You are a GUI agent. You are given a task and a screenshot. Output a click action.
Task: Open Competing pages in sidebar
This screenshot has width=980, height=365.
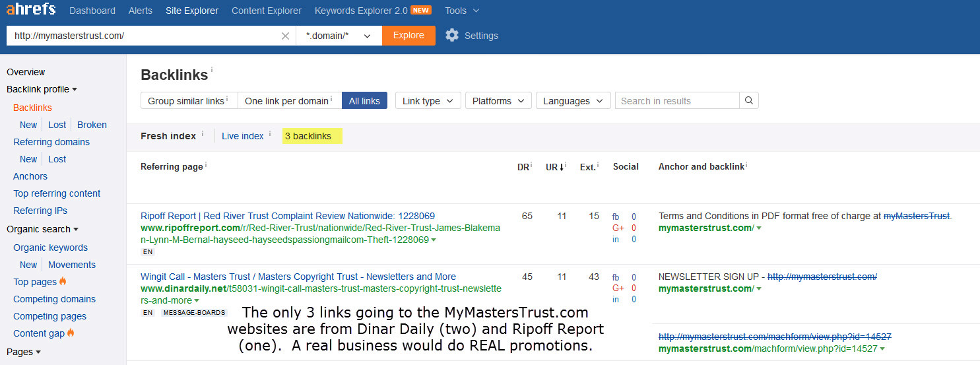[x=49, y=316]
